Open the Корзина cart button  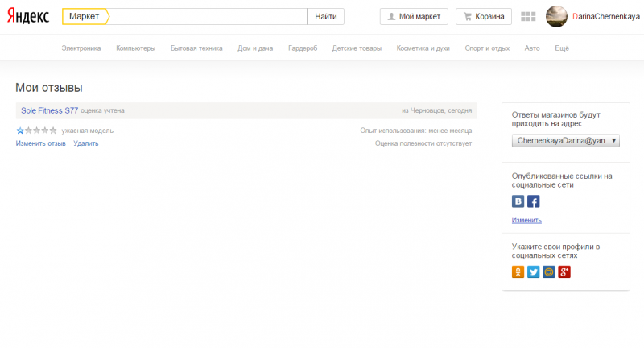coord(484,16)
